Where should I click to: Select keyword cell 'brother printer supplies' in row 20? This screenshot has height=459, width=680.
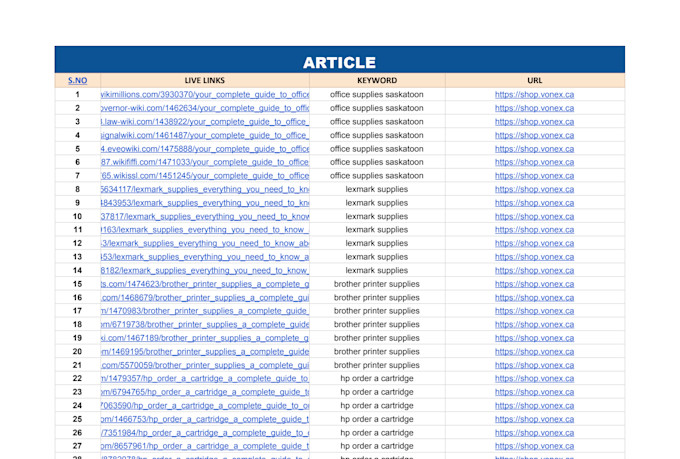click(377, 351)
